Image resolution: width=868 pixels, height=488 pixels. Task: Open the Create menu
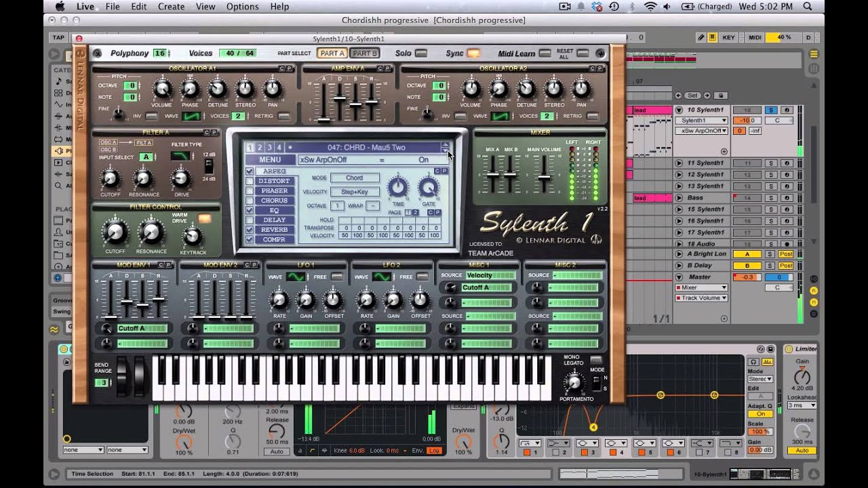point(171,6)
